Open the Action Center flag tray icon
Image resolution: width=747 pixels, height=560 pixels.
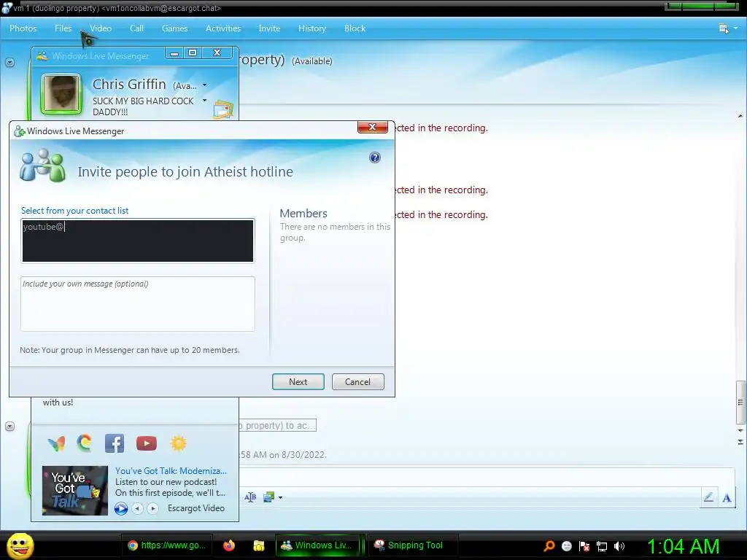584,546
